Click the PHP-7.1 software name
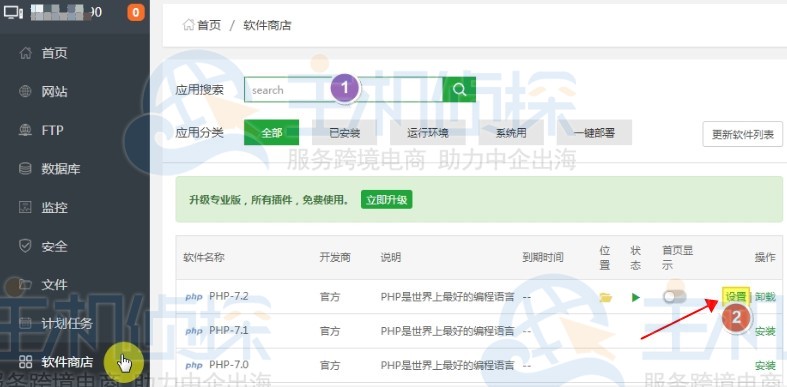Image resolution: width=787 pixels, height=387 pixels. [x=229, y=330]
